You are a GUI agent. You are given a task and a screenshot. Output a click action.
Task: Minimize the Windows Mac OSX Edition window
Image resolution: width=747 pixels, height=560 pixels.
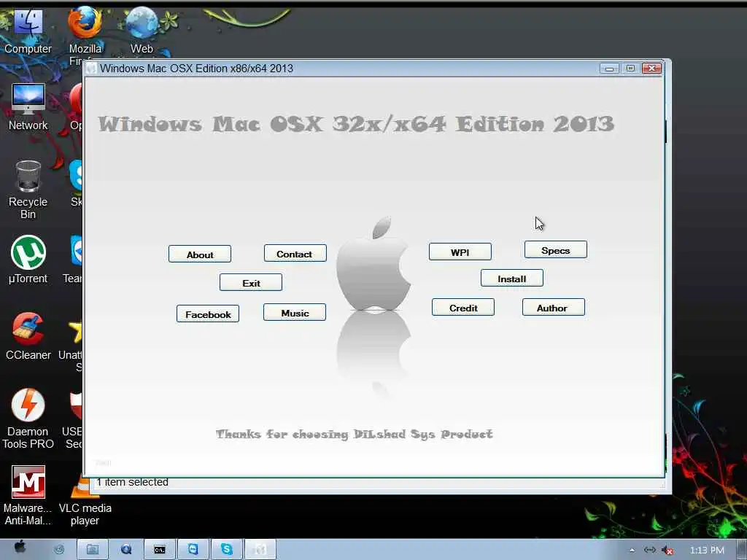(x=609, y=69)
